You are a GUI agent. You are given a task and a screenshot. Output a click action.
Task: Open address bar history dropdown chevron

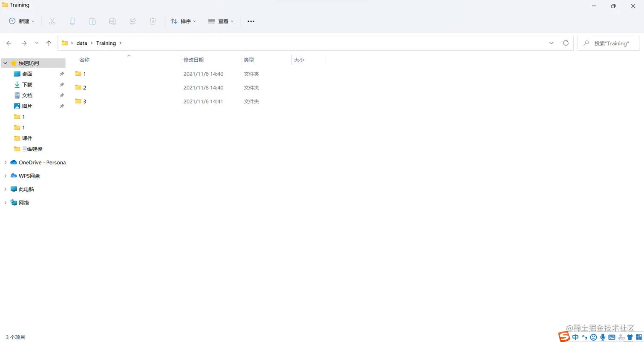552,43
